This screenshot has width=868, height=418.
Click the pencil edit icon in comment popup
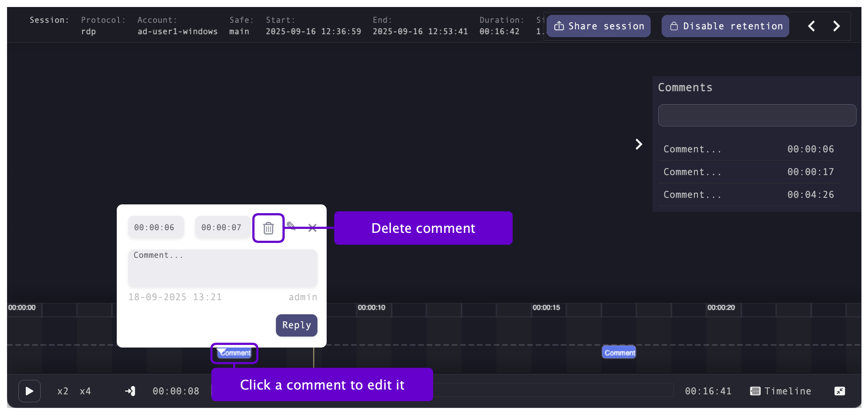291,226
